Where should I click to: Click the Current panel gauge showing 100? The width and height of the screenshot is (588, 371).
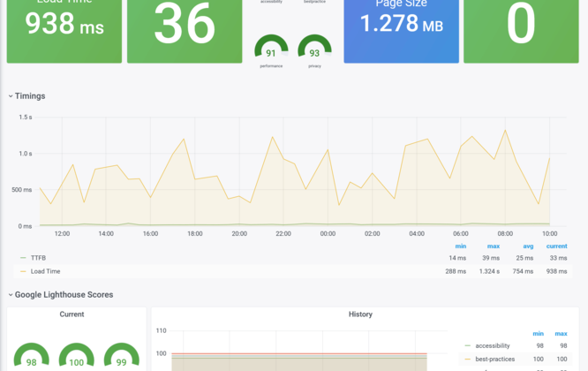pyautogui.click(x=76, y=358)
